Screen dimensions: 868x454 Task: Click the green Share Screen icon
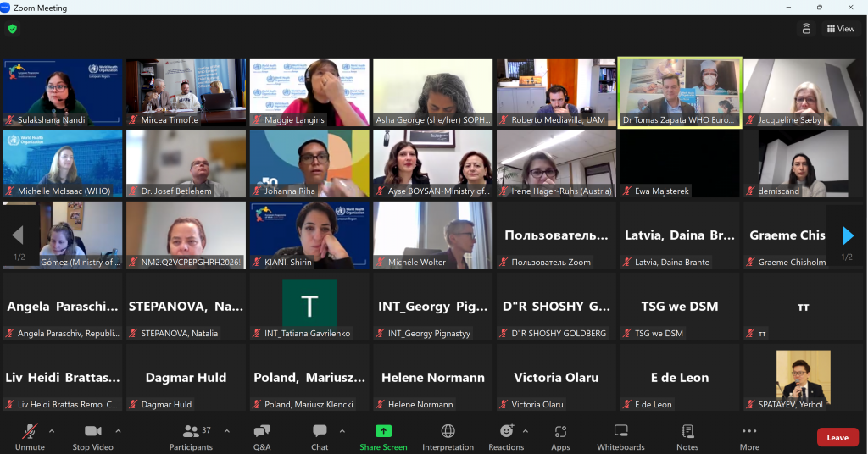point(383,431)
